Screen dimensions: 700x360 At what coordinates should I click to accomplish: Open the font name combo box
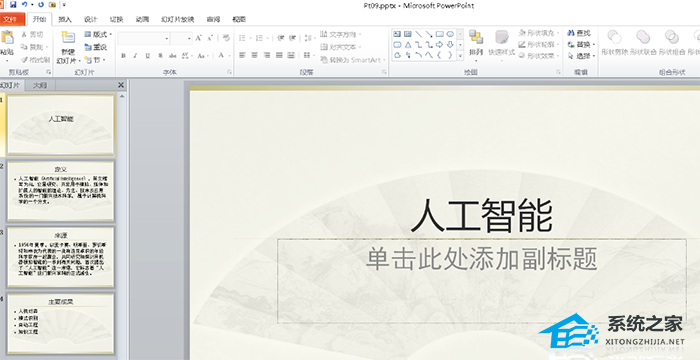144,38
